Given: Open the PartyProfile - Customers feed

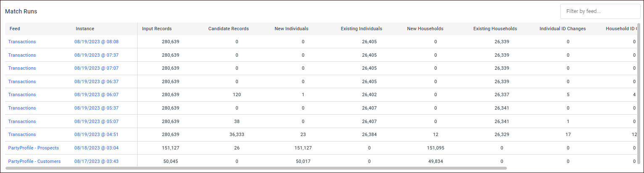Looking at the screenshot, I should (34, 161).
